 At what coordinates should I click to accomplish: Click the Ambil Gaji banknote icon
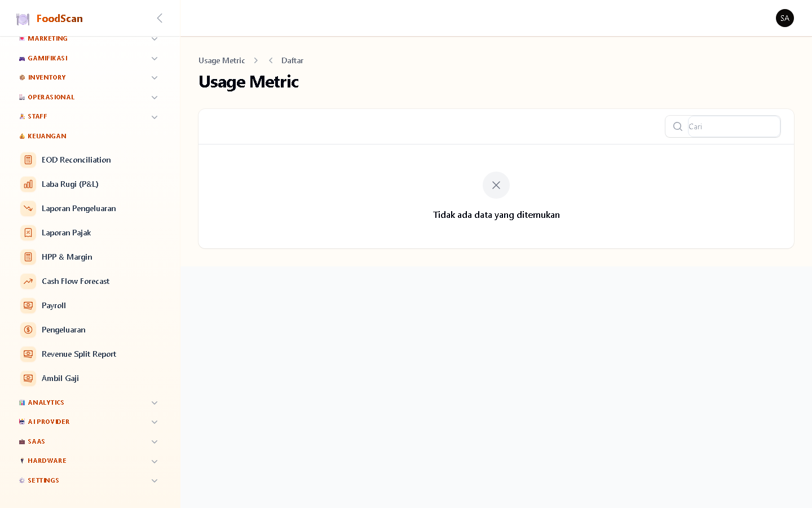(x=28, y=378)
